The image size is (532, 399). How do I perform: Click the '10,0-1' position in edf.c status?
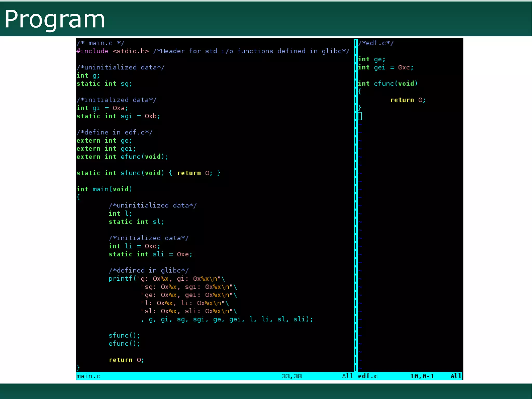click(422, 376)
